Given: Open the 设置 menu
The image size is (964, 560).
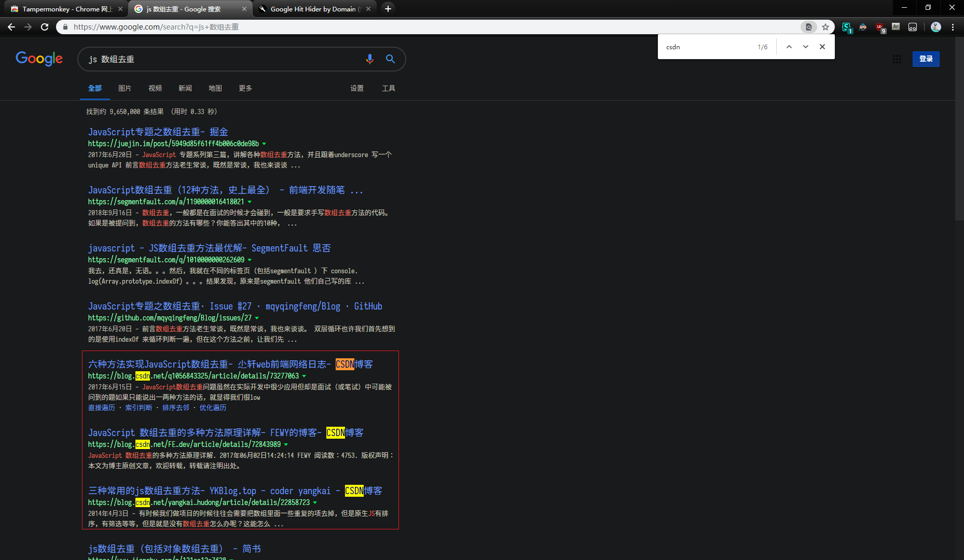Looking at the screenshot, I should pos(357,88).
